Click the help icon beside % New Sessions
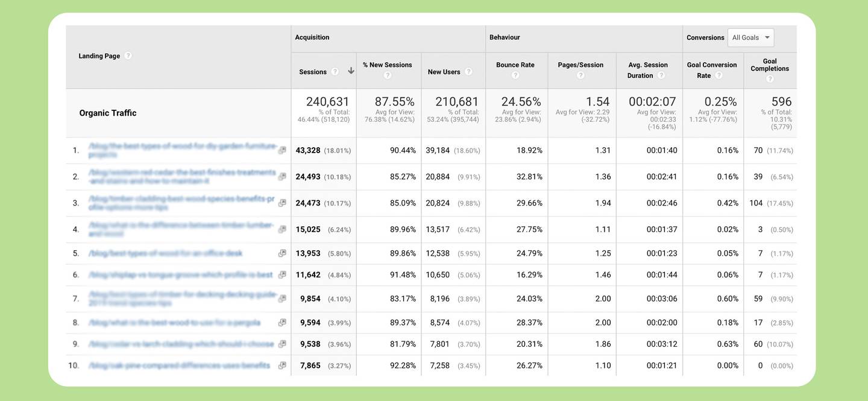 (386, 74)
